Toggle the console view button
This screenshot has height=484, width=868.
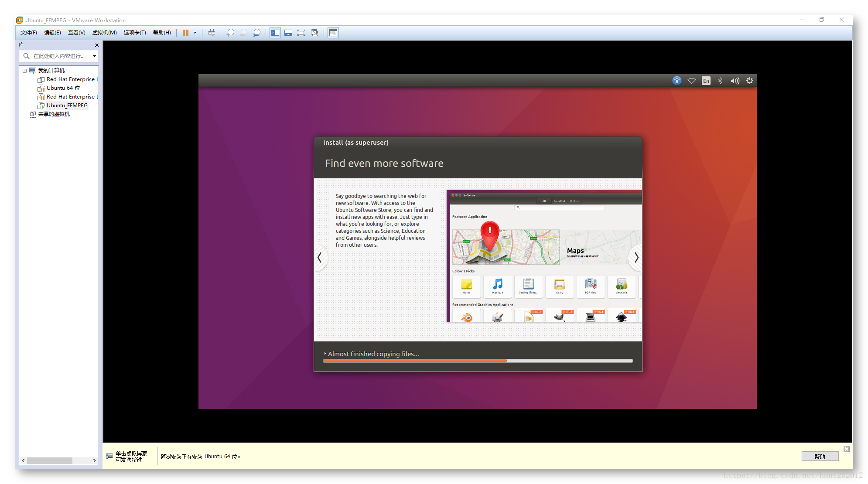(x=333, y=33)
